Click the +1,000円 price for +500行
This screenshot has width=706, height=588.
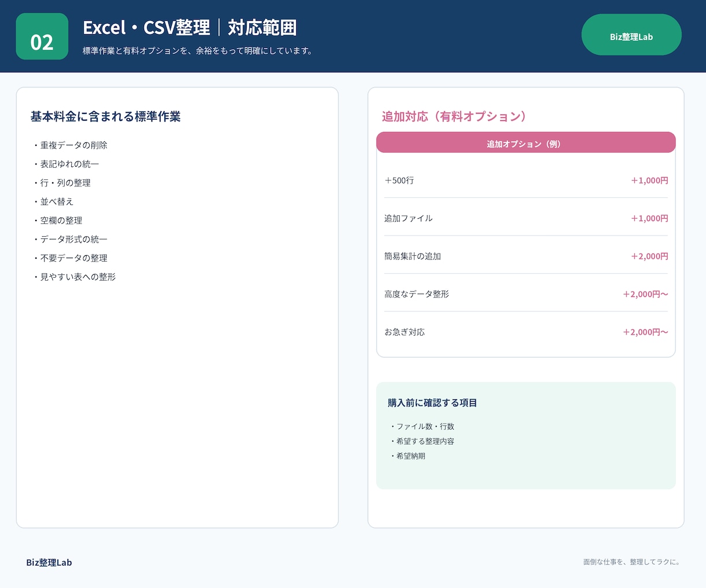[649, 181]
